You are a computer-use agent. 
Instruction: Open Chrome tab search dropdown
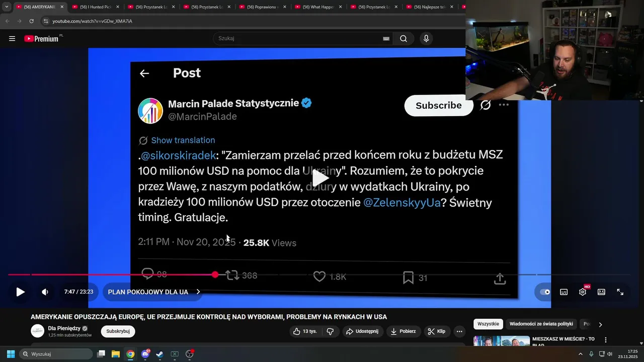pyautogui.click(x=7, y=7)
